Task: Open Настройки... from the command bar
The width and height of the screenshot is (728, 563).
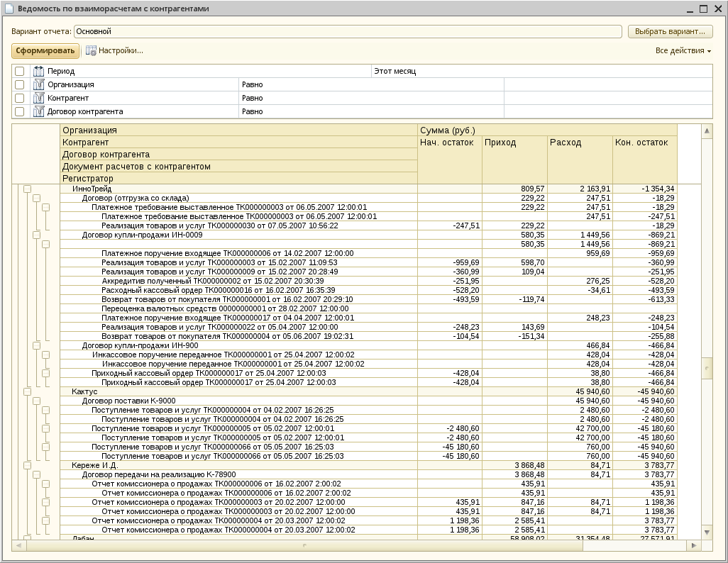Action: (120, 51)
